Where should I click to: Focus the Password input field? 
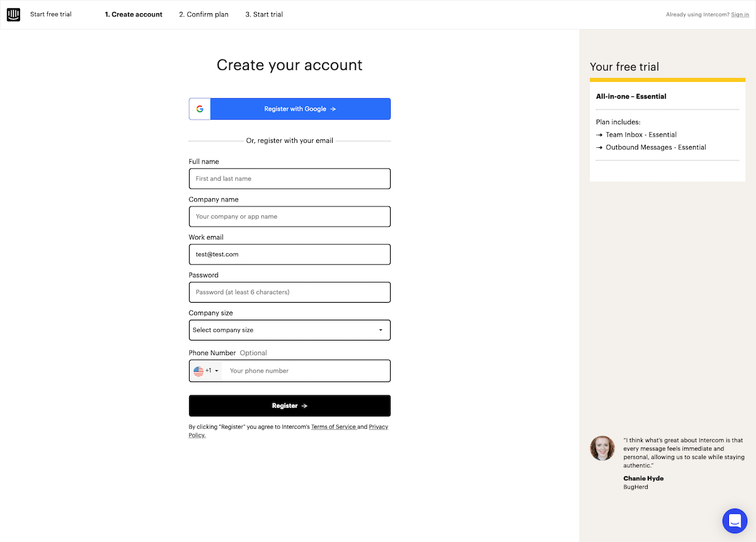click(x=290, y=292)
